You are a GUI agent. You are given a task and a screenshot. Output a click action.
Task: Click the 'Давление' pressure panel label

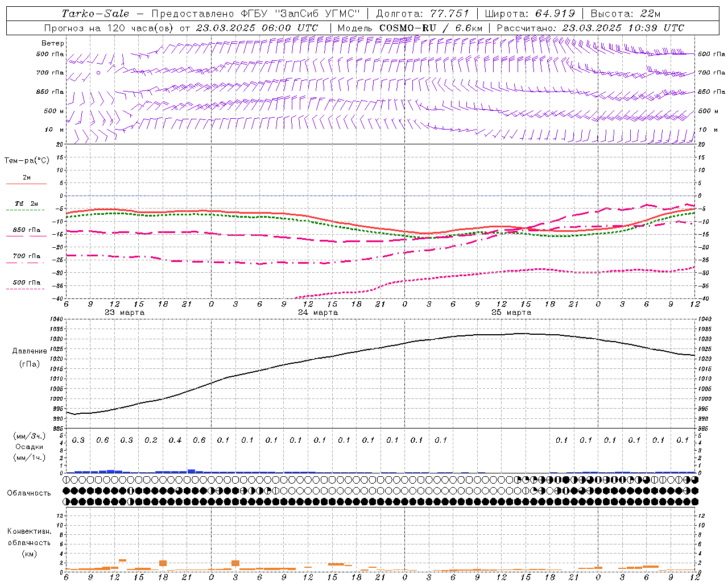pyautogui.click(x=30, y=351)
